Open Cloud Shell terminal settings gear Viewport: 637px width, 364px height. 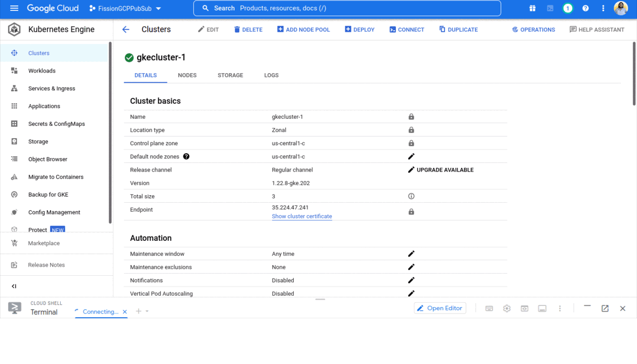coord(507,309)
